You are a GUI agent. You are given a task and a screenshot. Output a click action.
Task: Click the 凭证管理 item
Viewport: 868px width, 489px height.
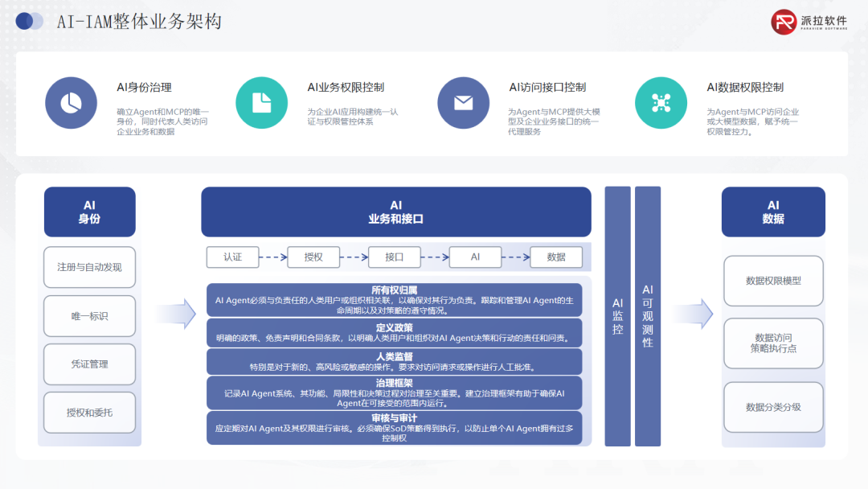[x=89, y=364]
